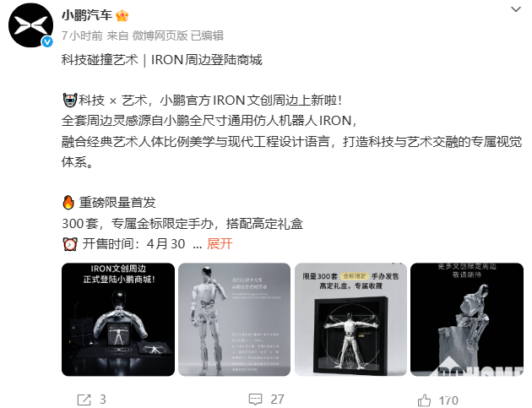Open the post options chevron menu
Screen dimensions: 532x408
pyautogui.click(x=516, y=9)
